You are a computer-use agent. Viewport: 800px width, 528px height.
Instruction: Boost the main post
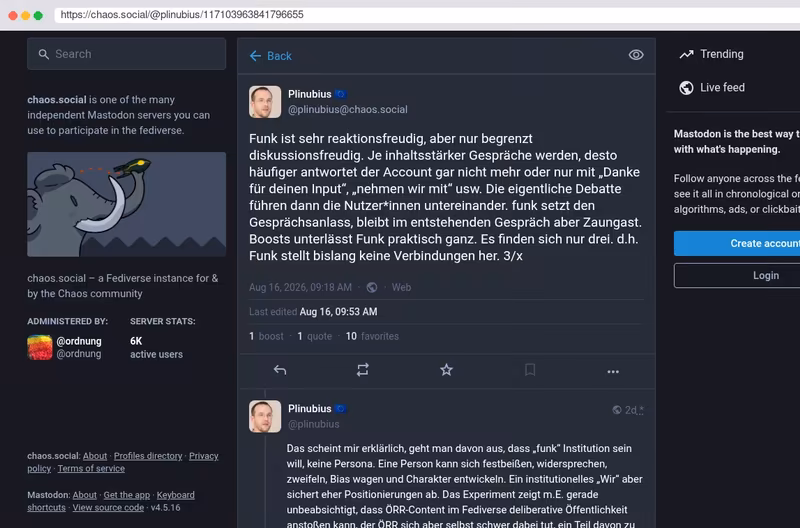[363, 370]
